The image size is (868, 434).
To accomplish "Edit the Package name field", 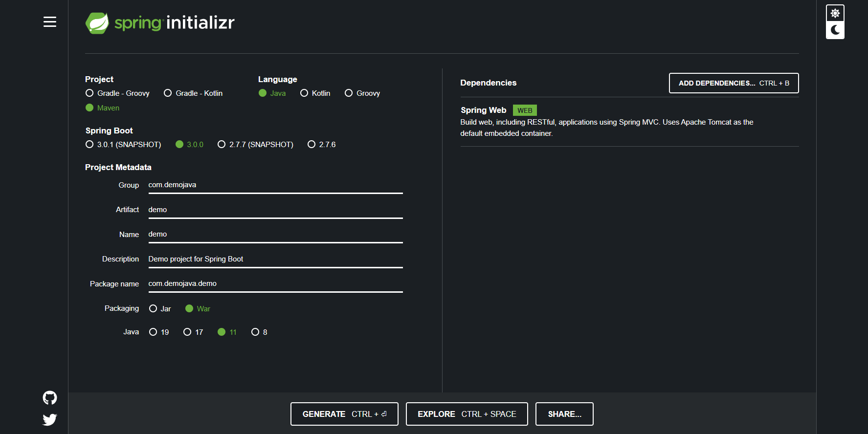I will click(275, 284).
